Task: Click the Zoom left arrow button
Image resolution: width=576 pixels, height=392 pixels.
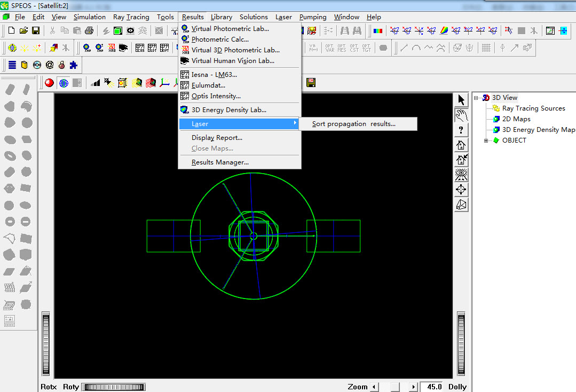Action: (374, 387)
